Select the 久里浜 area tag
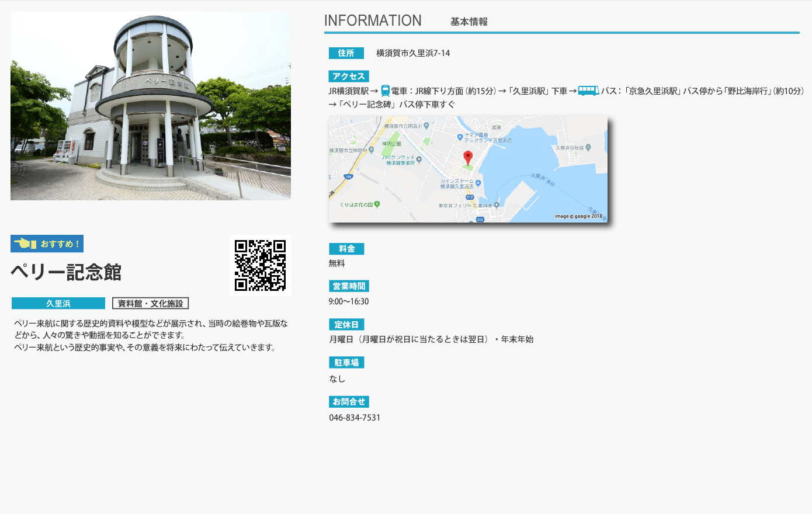812x514 pixels. [58, 303]
